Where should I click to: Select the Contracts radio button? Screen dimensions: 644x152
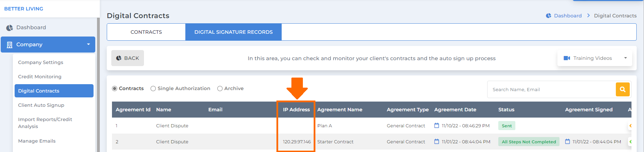[115, 89]
